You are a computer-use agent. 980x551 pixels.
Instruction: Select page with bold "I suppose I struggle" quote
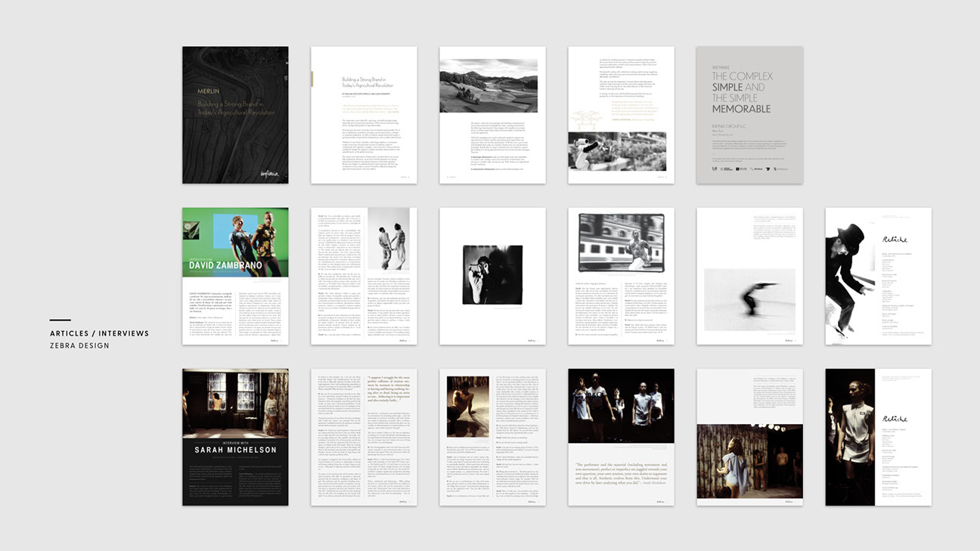pos(364,438)
